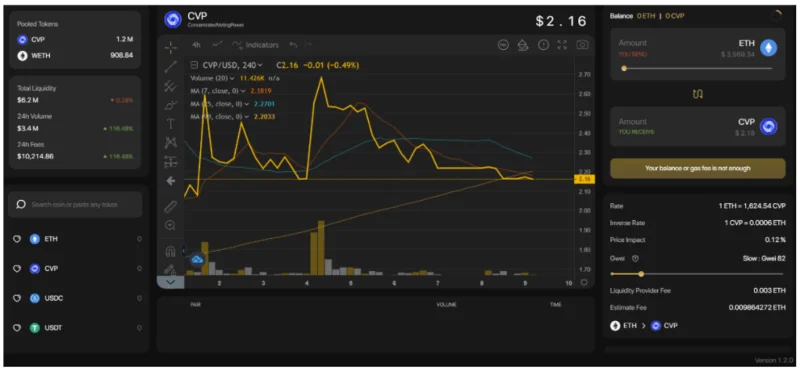
Task: Click the Rate value 1 ETH = 1,624.54 CVP
Action: [x=752, y=206]
